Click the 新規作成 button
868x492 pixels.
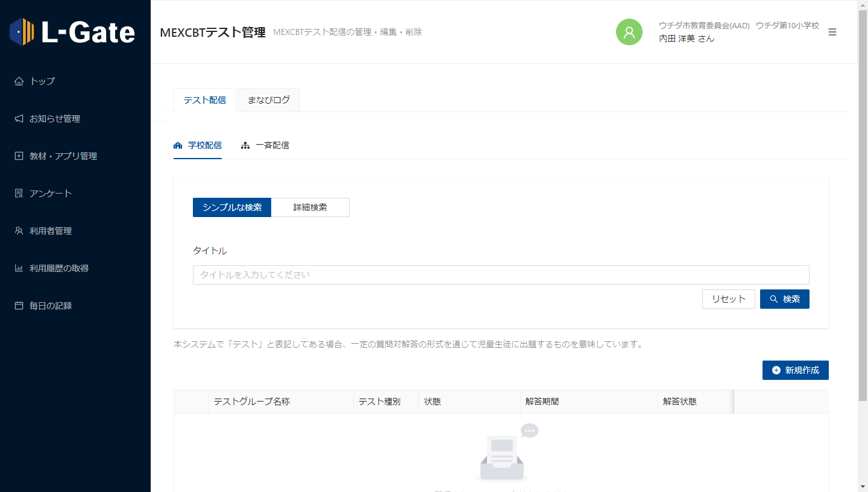click(795, 370)
